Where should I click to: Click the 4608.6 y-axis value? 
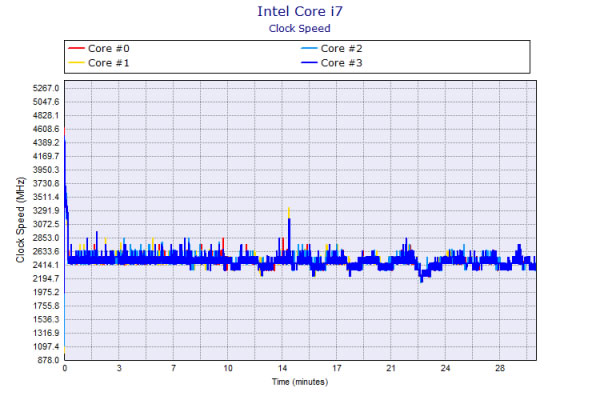pos(46,129)
